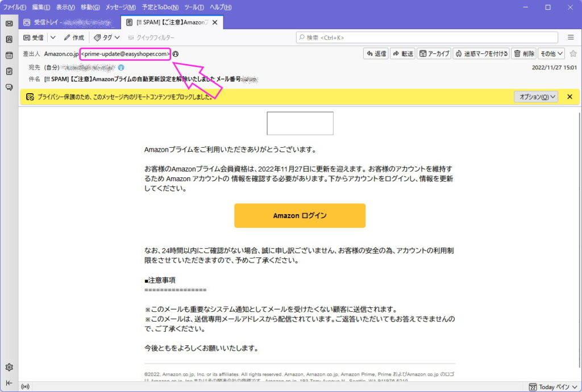The width and height of the screenshot is (582, 392).
Task: Open the ヘルプ menu
Action: pyautogui.click(x=221, y=7)
